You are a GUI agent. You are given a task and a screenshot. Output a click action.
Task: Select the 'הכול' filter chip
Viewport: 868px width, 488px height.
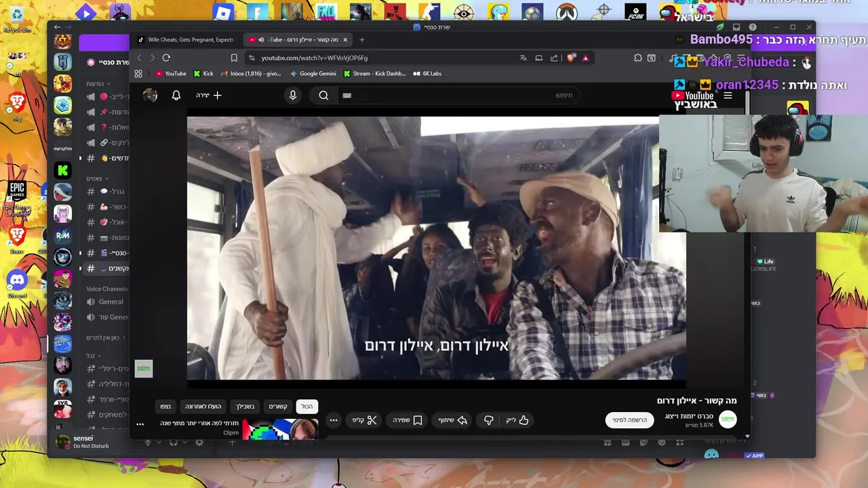click(x=307, y=406)
